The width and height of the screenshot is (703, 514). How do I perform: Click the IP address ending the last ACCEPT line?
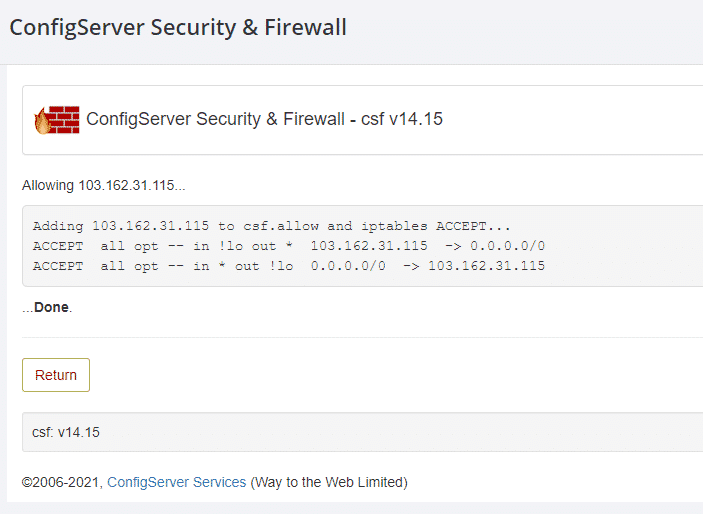coord(486,266)
